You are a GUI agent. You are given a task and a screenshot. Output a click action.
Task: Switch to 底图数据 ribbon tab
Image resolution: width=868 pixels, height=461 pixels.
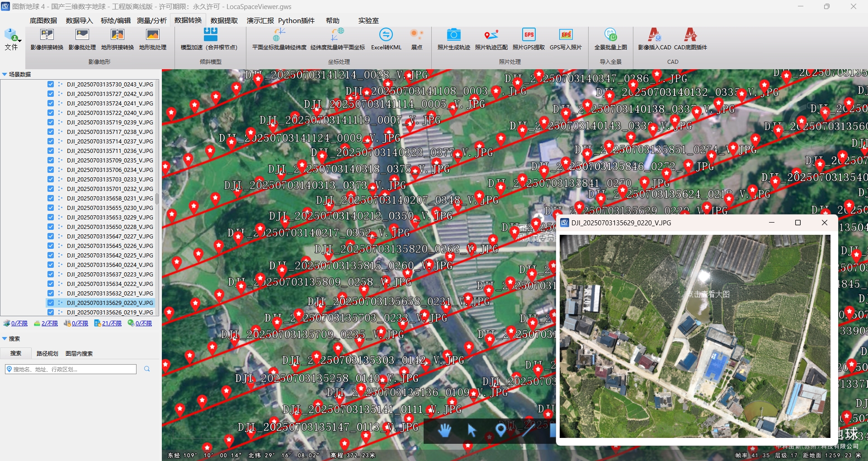43,20
